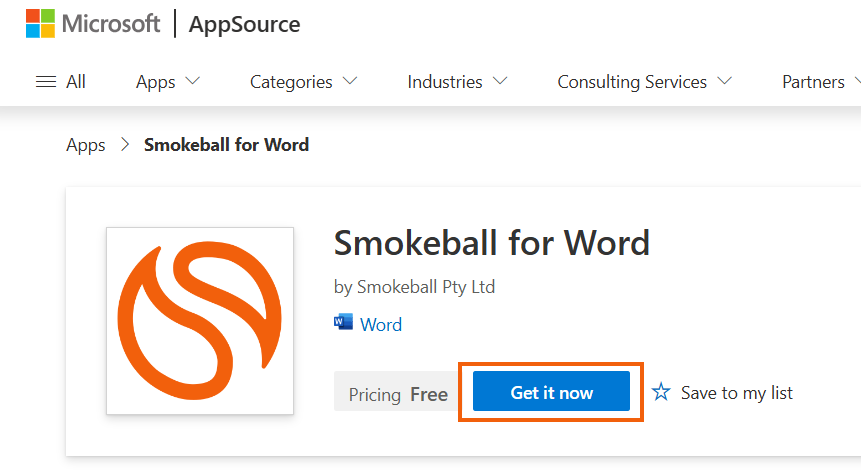
Task: Select the All menu label
Action: [x=76, y=82]
